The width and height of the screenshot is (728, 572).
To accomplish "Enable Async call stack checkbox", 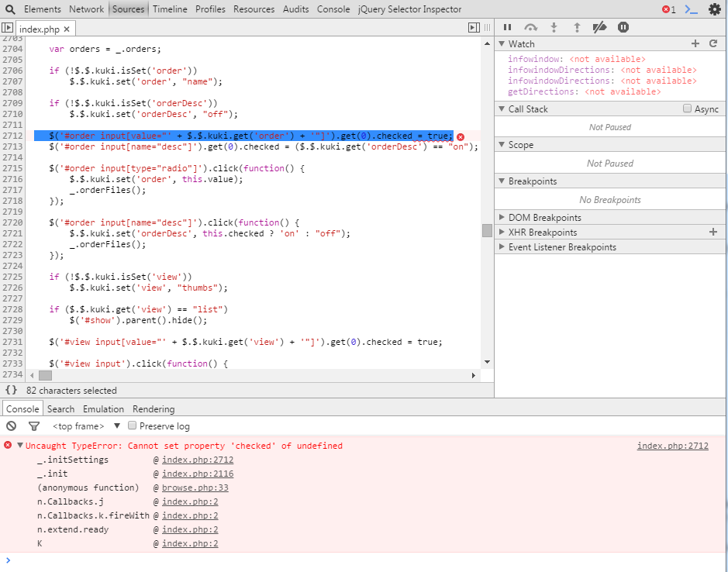I will point(687,109).
